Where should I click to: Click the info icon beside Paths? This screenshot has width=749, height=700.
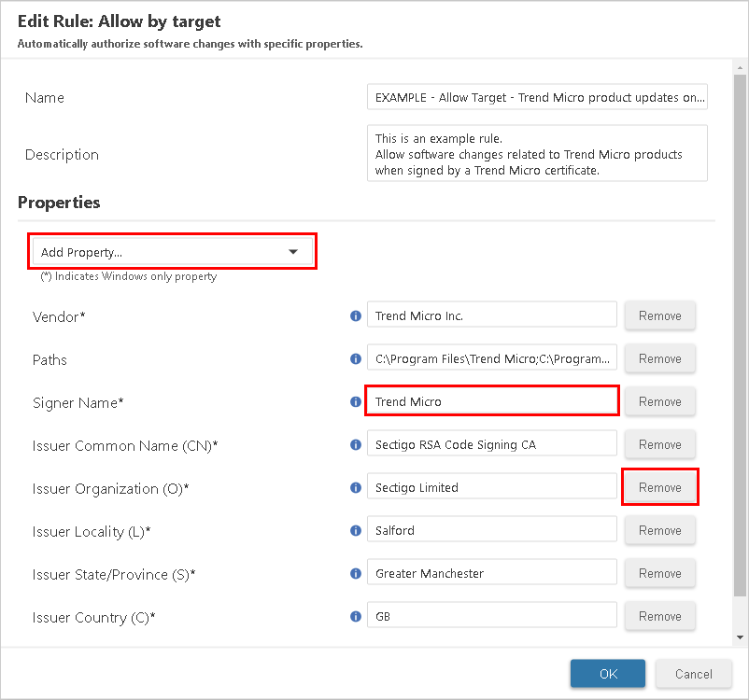(x=355, y=358)
